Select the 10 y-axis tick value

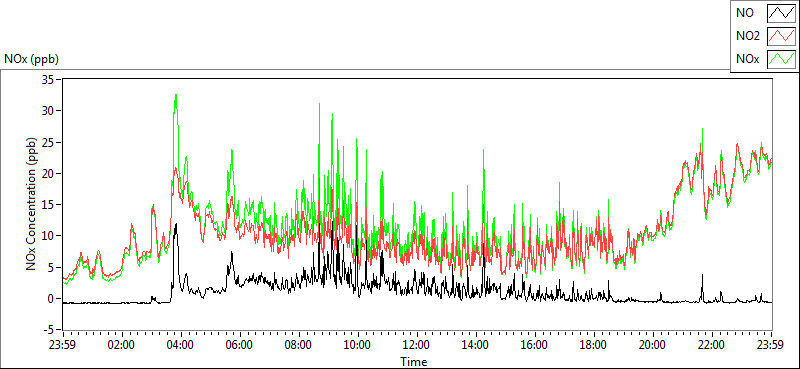(49, 236)
